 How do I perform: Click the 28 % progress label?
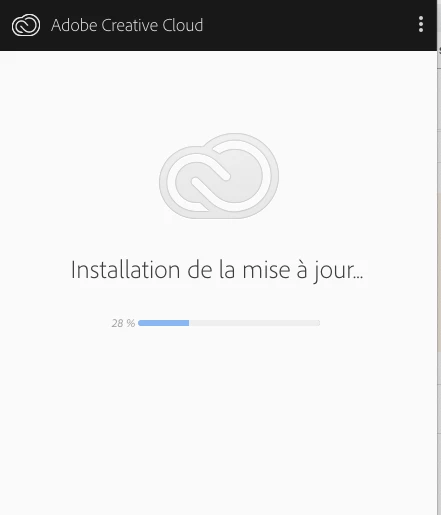click(x=123, y=323)
